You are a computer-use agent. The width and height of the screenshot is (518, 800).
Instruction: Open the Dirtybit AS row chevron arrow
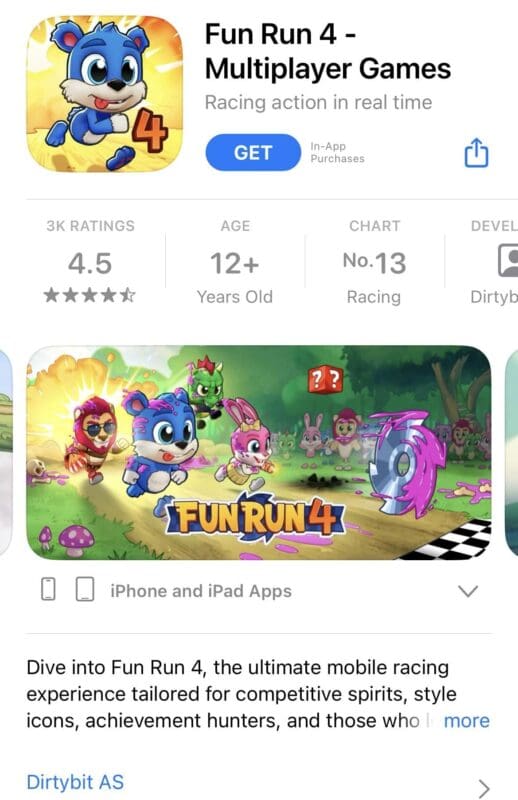click(x=484, y=788)
